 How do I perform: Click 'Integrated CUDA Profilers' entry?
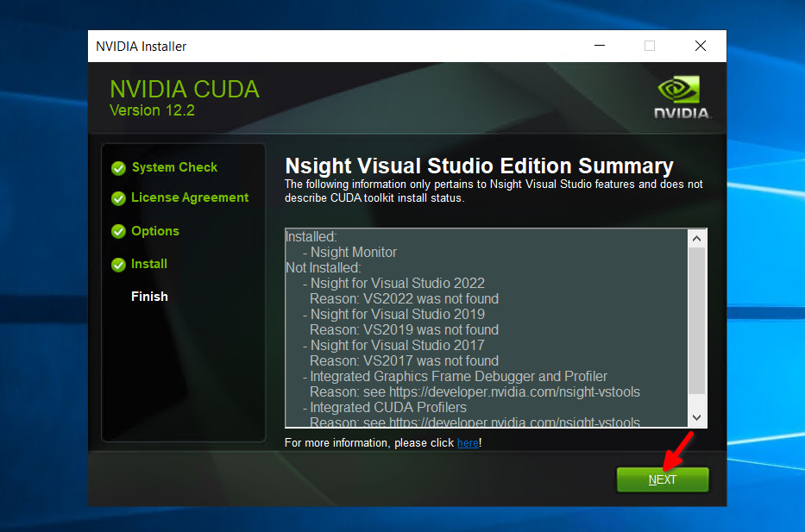point(388,407)
